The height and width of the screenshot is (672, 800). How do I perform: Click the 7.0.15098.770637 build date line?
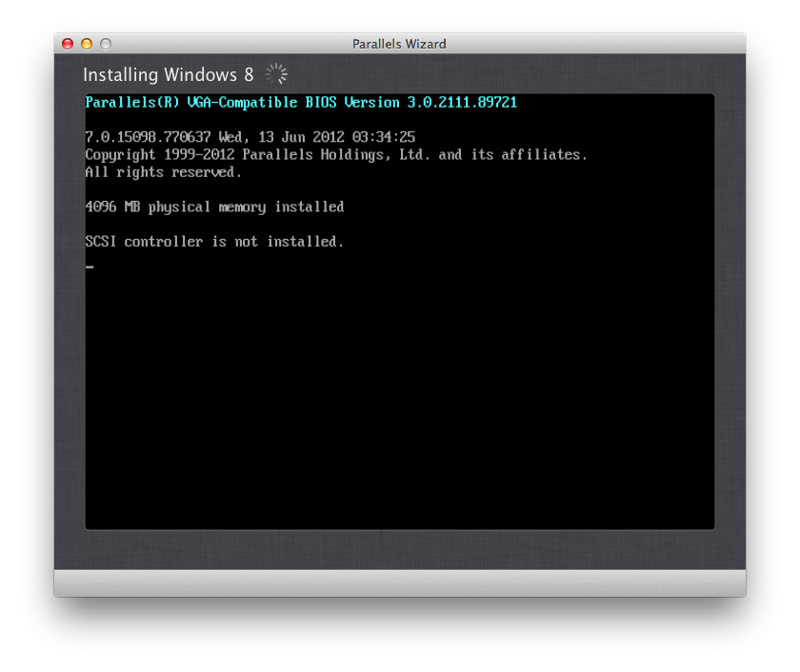pyautogui.click(x=250, y=137)
